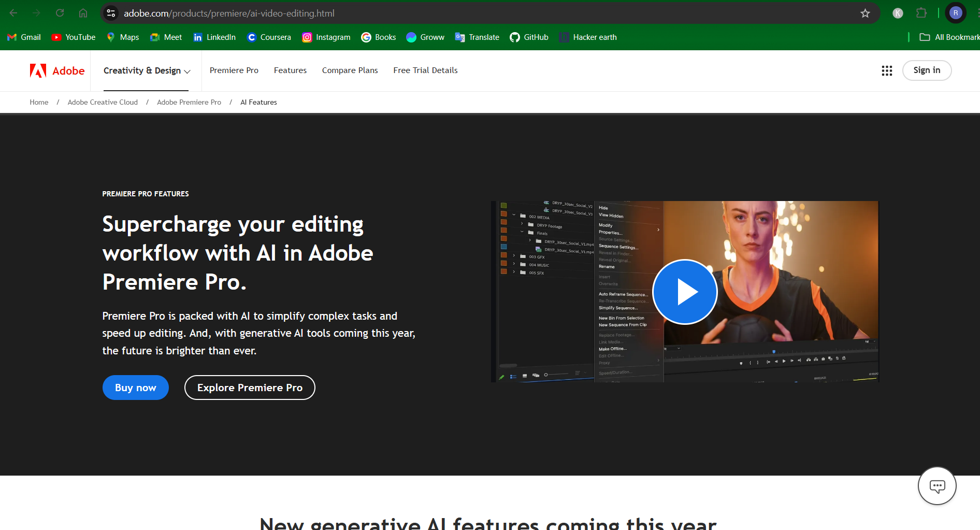This screenshot has width=980, height=530.
Task: Click Explore Premiere Pro button
Action: coord(250,388)
